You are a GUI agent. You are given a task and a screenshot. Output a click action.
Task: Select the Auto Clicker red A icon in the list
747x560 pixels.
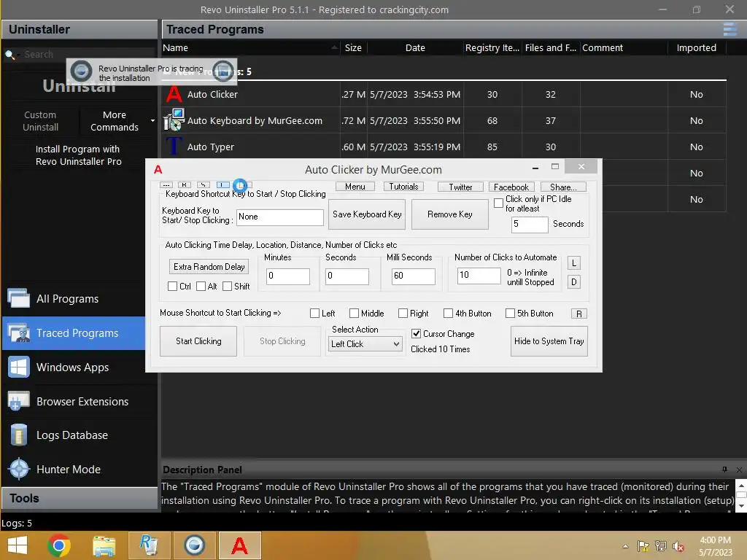pyautogui.click(x=174, y=94)
